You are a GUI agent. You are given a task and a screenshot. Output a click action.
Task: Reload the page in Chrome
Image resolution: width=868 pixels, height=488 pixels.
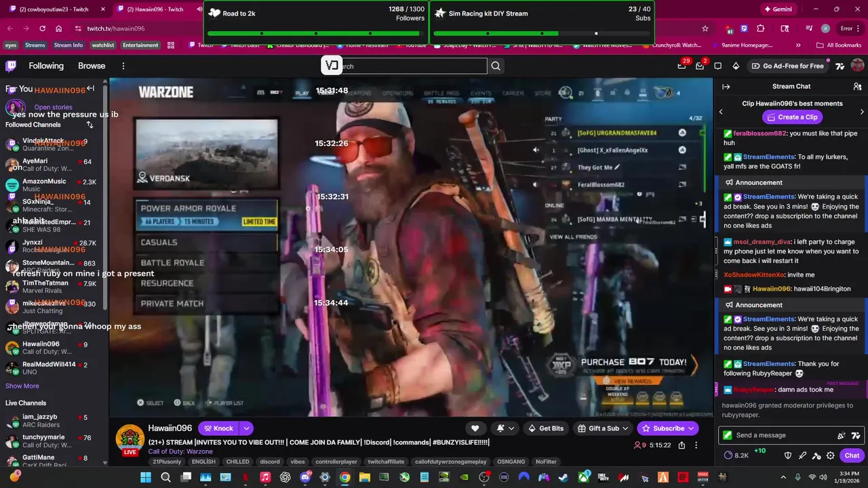click(x=42, y=28)
